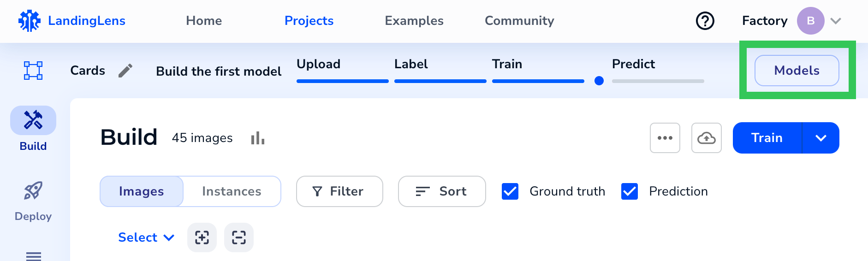The height and width of the screenshot is (261, 868).
Task: Select the Build tools sidebar icon
Action: [x=33, y=120]
